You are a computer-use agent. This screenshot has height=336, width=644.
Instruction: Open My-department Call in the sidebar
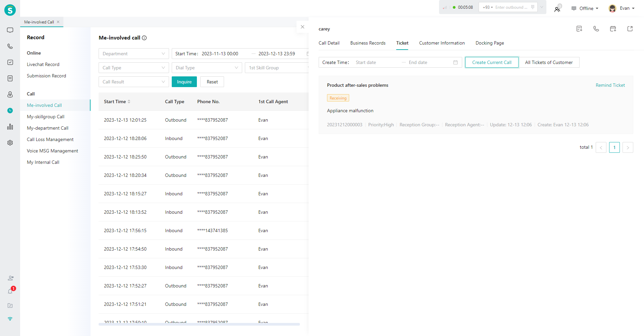[x=48, y=128]
